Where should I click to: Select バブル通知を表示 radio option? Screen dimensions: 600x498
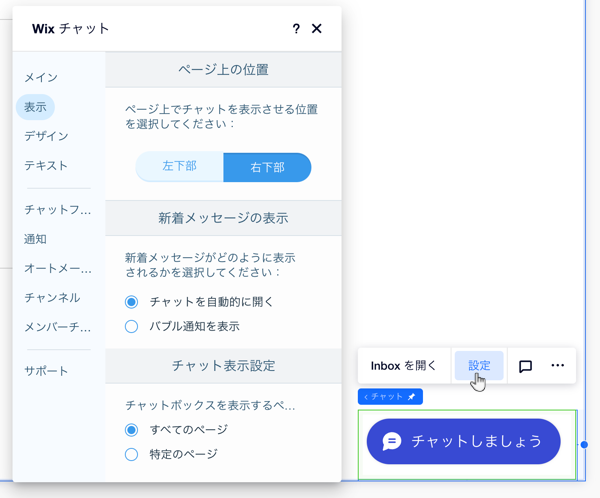tap(131, 327)
